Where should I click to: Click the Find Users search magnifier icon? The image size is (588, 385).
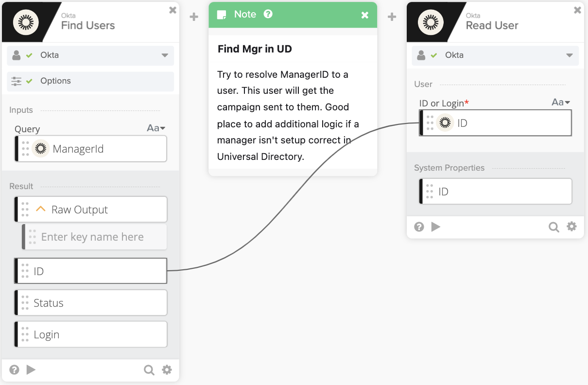point(149,370)
